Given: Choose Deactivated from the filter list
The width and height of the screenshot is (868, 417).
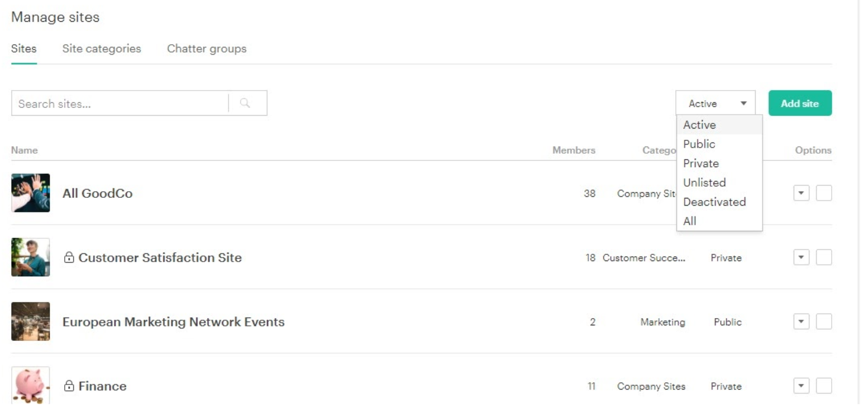Looking at the screenshot, I should [x=714, y=202].
